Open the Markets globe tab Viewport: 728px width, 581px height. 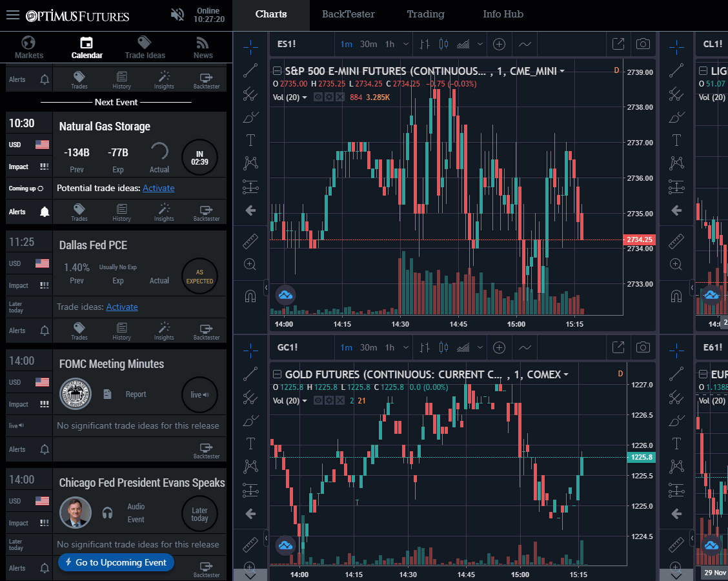click(x=29, y=47)
